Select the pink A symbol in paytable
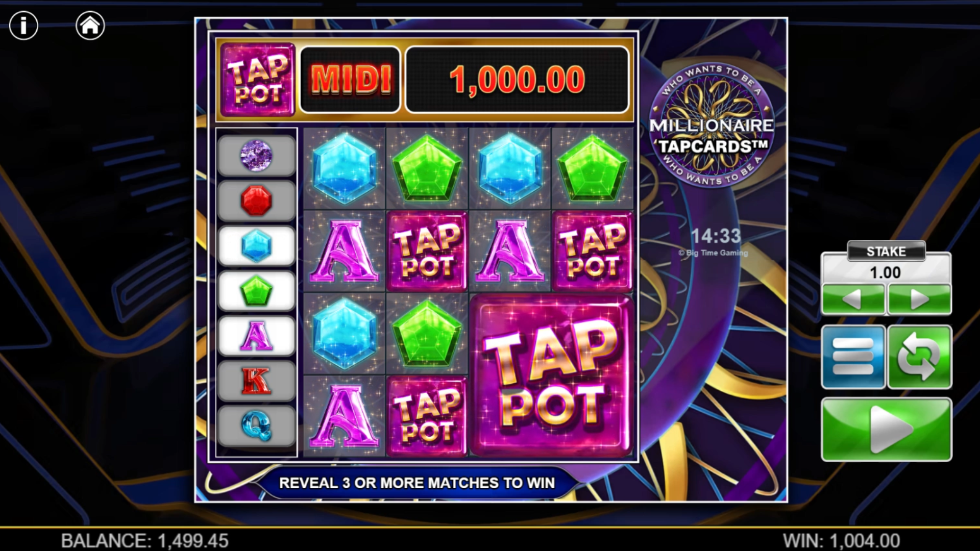Screen dimensions: 980x551 tap(256, 336)
